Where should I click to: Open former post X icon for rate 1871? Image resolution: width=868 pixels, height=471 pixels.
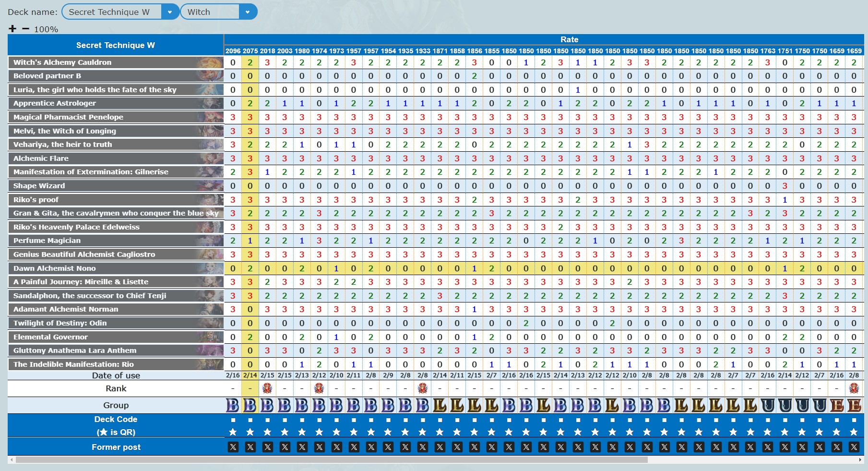(x=440, y=447)
